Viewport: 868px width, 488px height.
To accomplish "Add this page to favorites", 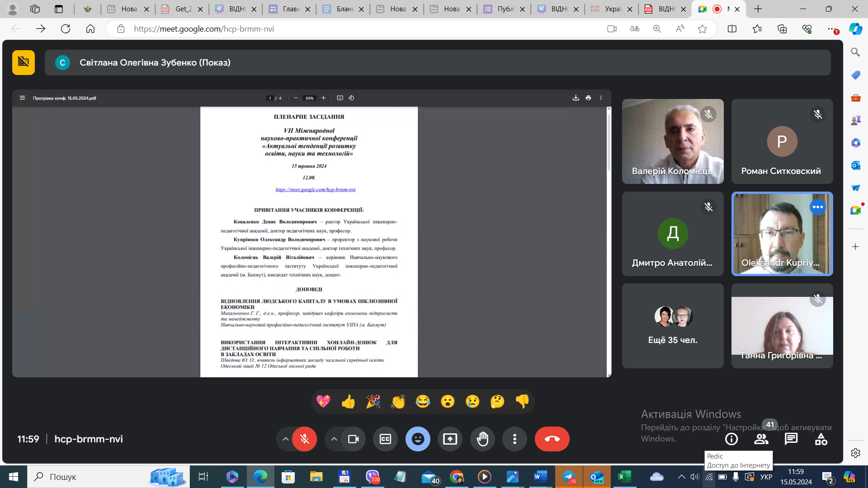I will 702,29.
